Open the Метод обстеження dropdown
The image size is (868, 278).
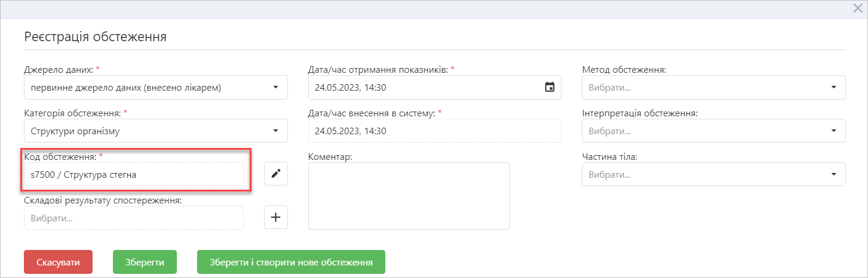point(714,87)
